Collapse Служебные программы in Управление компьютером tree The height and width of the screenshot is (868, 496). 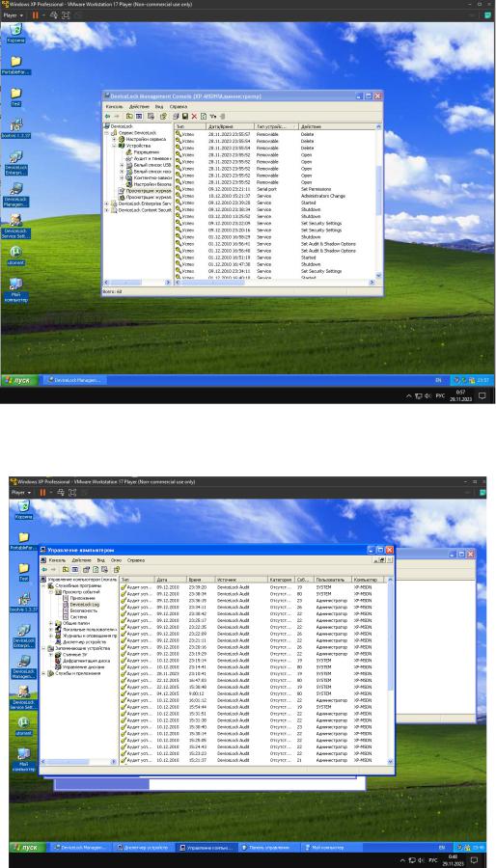[43, 585]
